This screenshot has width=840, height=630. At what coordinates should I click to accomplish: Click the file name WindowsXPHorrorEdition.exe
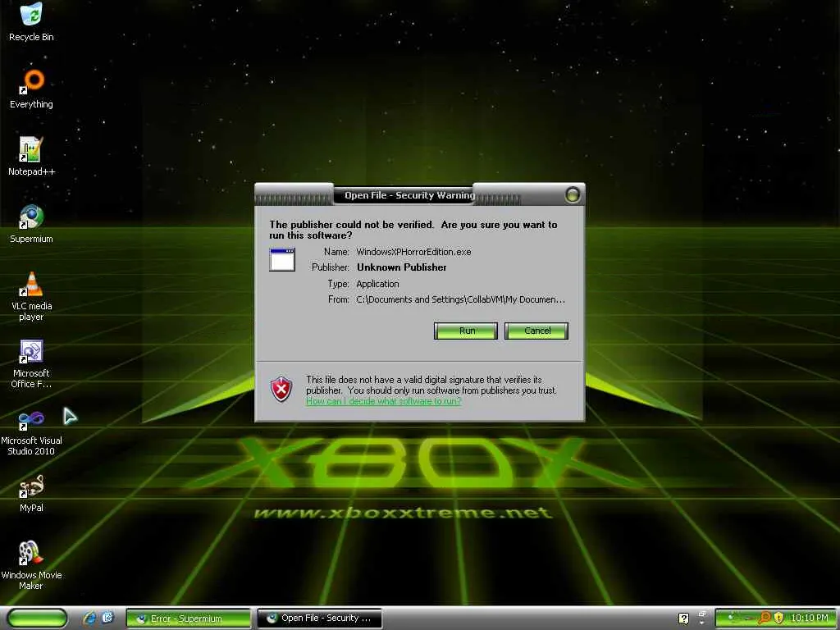click(x=413, y=252)
